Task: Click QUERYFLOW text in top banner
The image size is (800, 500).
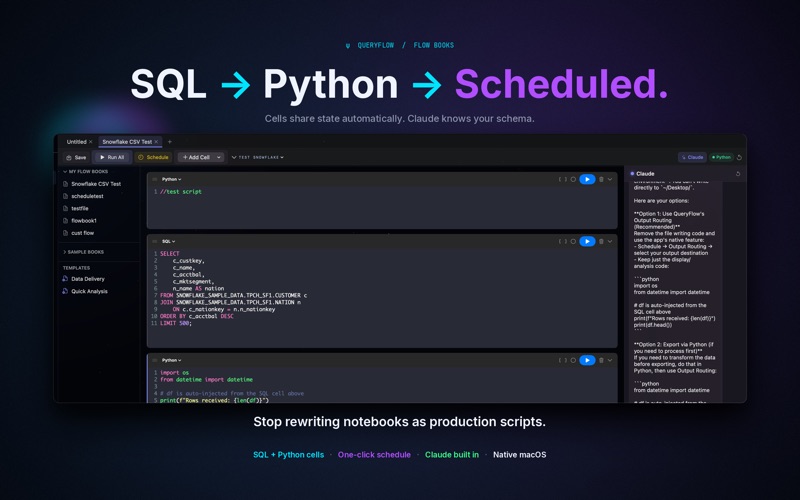Action: [x=376, y=45]
